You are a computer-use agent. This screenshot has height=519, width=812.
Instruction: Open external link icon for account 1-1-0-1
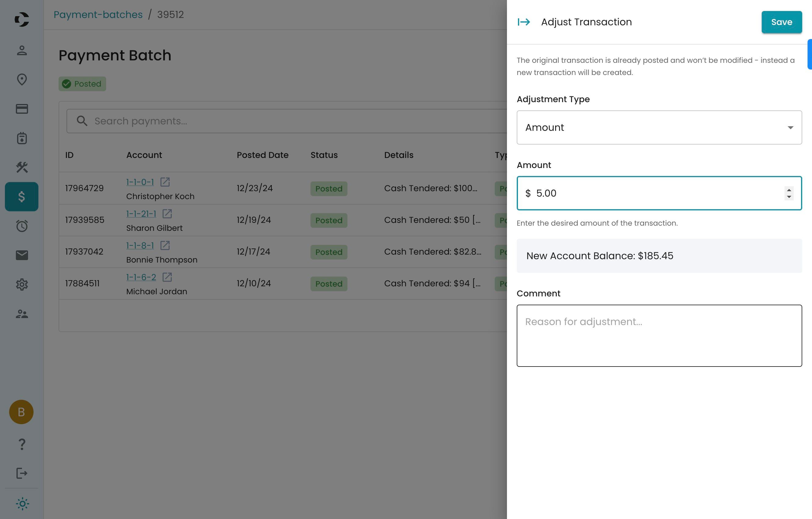pyautogui.click(x=165, y=182)
